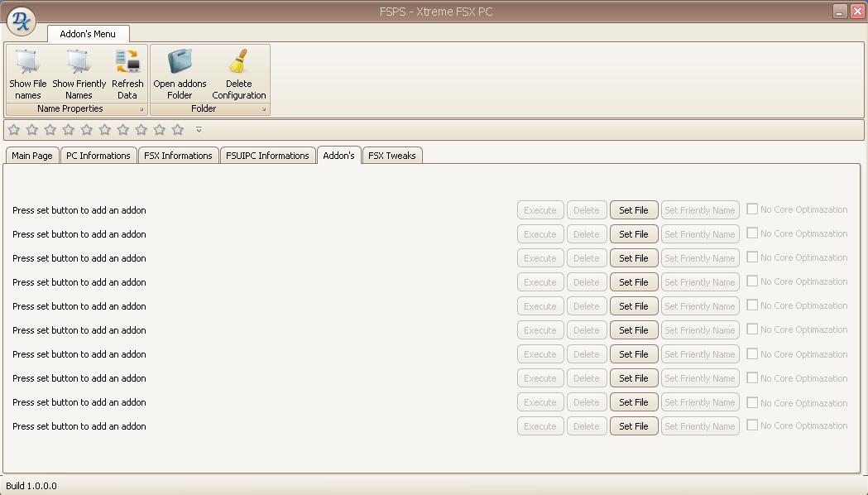Click Set File on the ninth addon row
This screenshot has width=868, height=495.
click(634, 402)
